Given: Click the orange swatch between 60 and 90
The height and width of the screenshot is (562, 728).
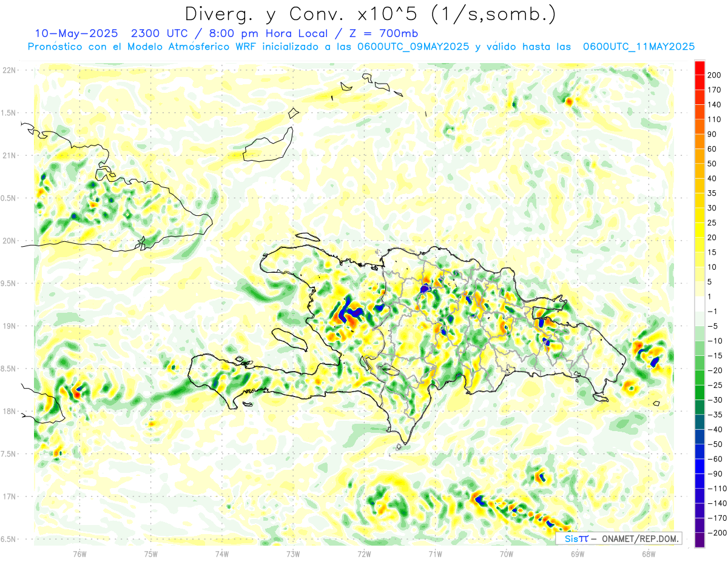Looking at the screenshot, I should pos(700,141).
